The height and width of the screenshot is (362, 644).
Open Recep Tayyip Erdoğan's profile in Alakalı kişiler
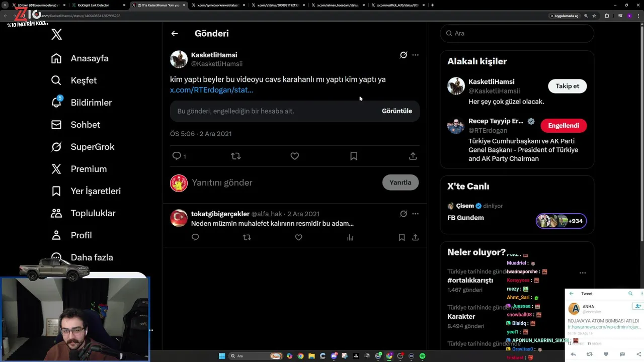[496, 121]
